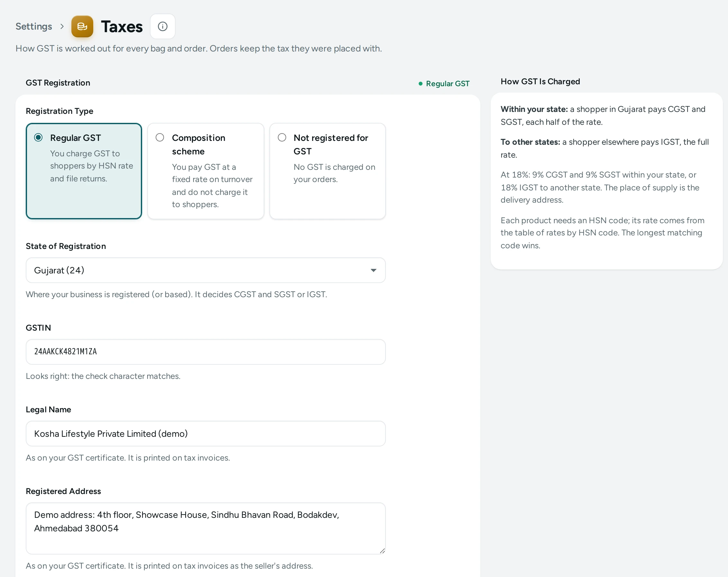The height and width of the screenshot is (577, 728).
Task: Click the 'Where your business is registered' hint
Action: [x=176, y=294]
